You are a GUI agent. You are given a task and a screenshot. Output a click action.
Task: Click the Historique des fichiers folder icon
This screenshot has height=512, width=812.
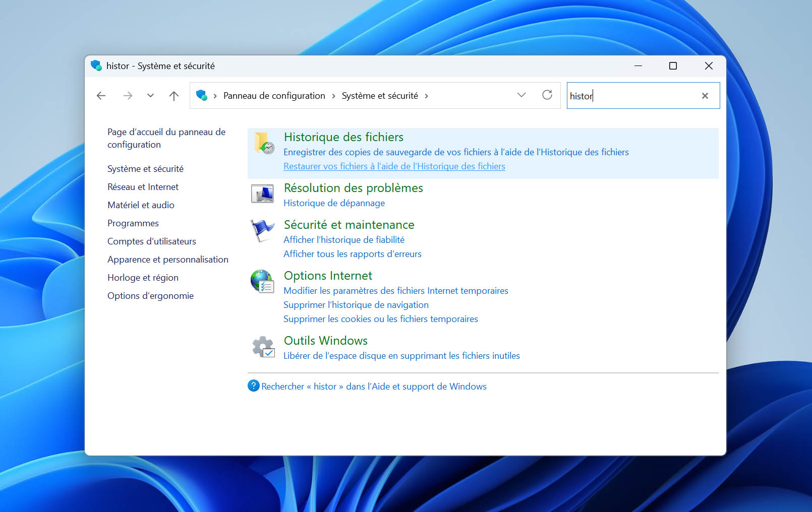coord(264,143)
